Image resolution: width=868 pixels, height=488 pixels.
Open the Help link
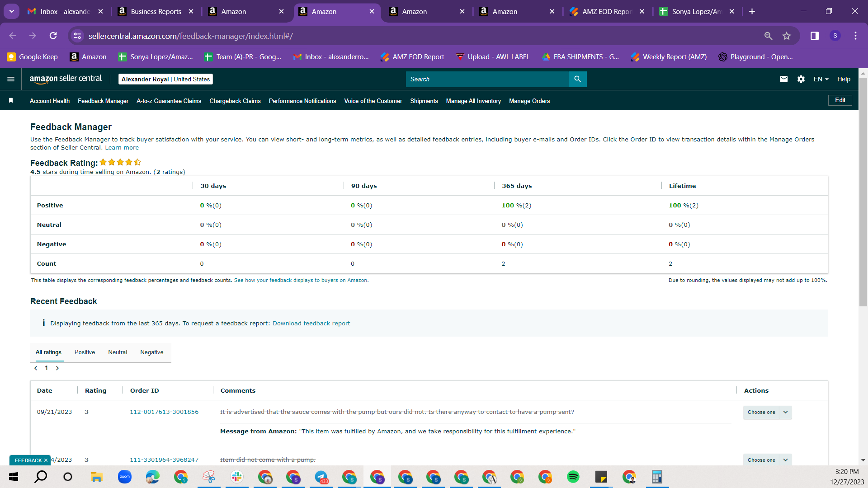click(844, 79)
